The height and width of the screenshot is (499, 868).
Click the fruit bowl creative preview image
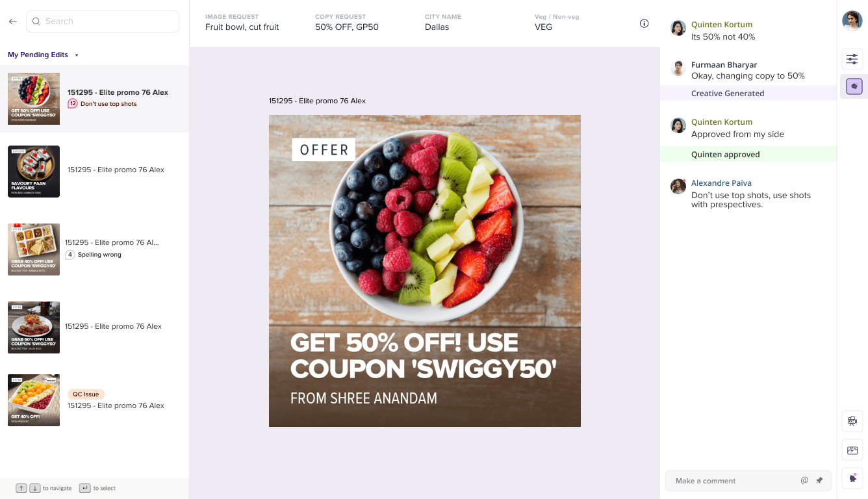click(x=425, y=271)
